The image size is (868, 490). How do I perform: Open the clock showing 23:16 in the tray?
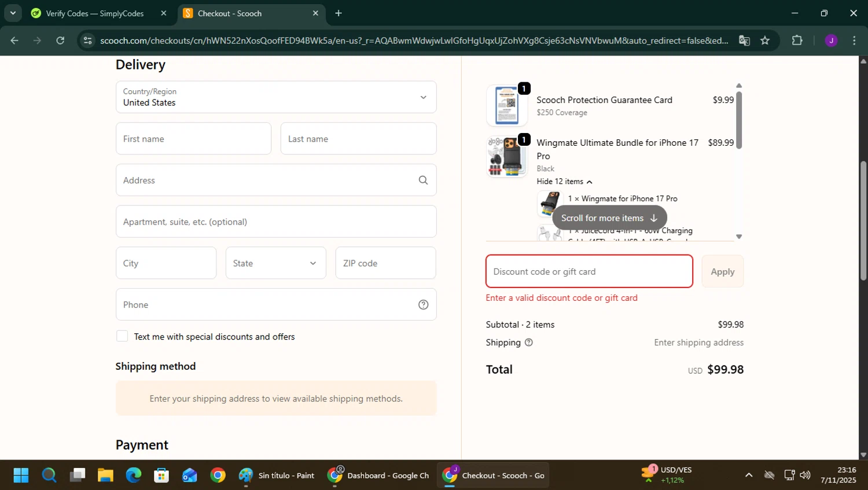click(838, 475)
